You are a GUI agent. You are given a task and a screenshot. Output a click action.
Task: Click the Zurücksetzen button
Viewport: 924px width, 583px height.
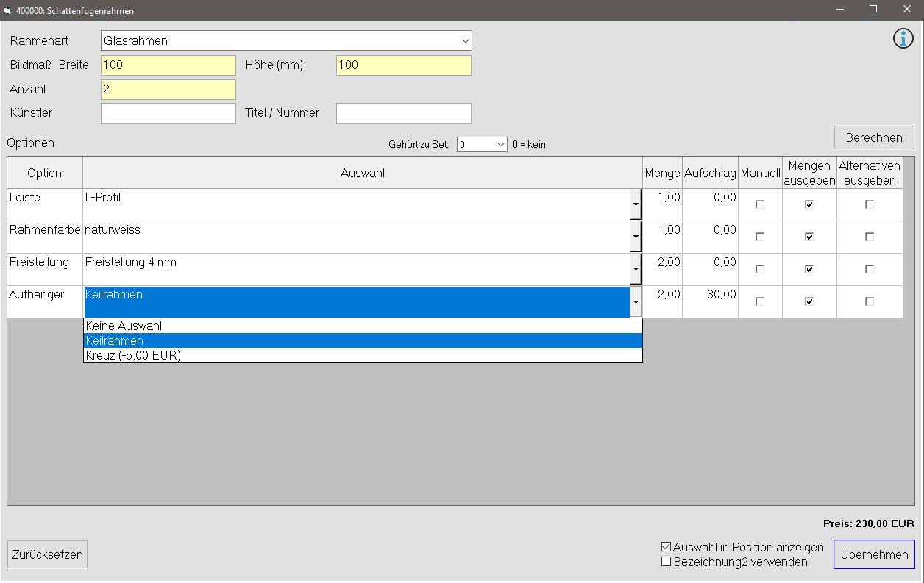pos(47,554)
